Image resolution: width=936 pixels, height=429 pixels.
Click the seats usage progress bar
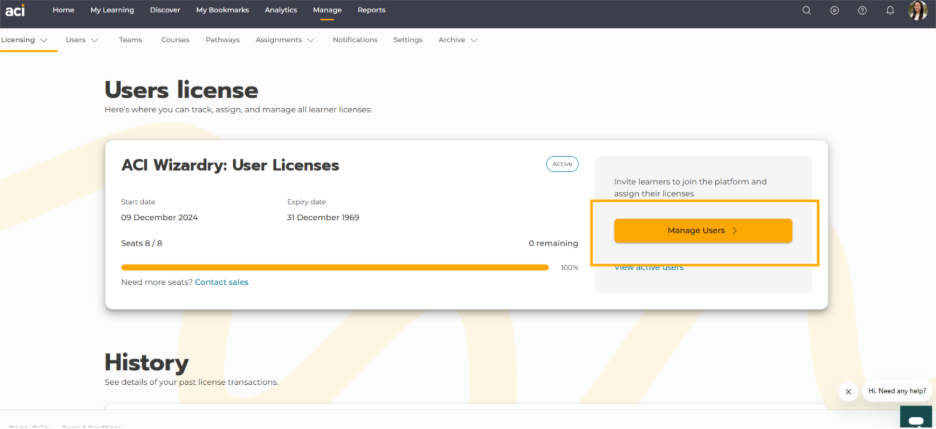pos(334,267)
